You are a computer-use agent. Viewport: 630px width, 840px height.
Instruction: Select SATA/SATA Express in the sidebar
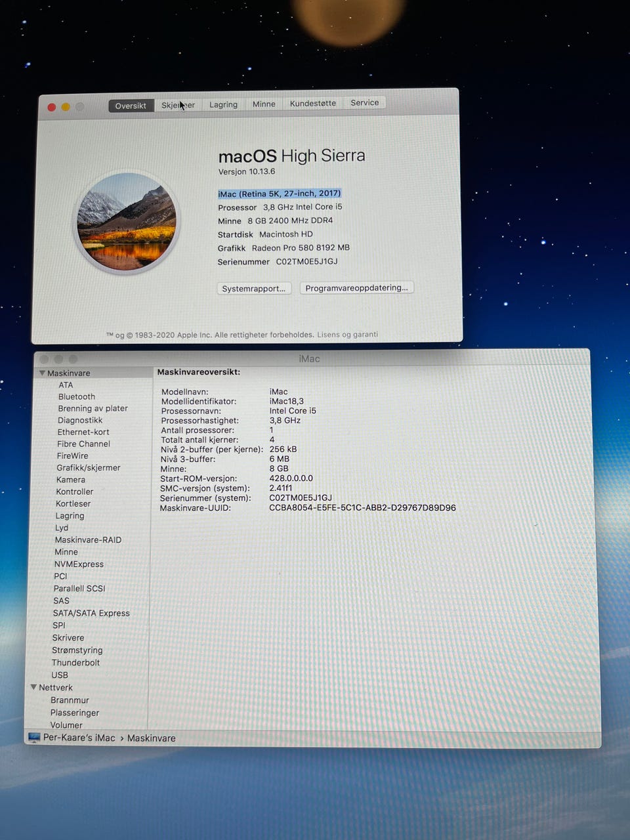pyautogui.click(x=91, y=613)
